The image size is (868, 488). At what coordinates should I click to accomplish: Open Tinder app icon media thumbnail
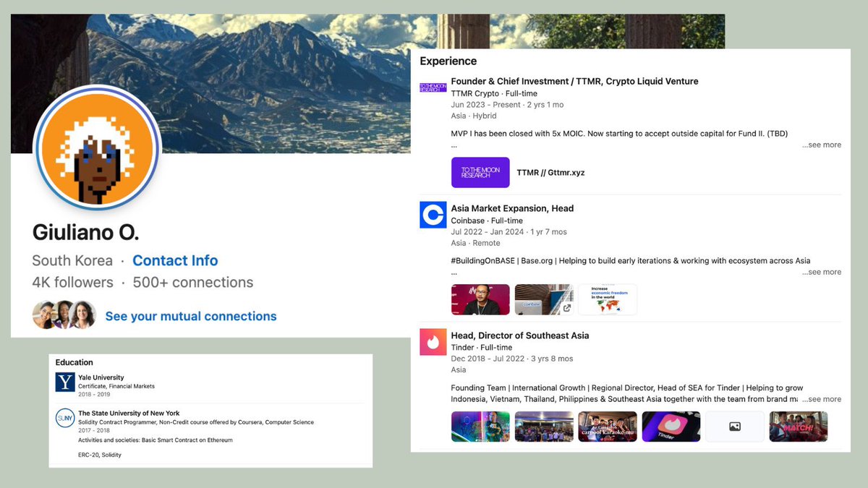(x=671, y=427)
